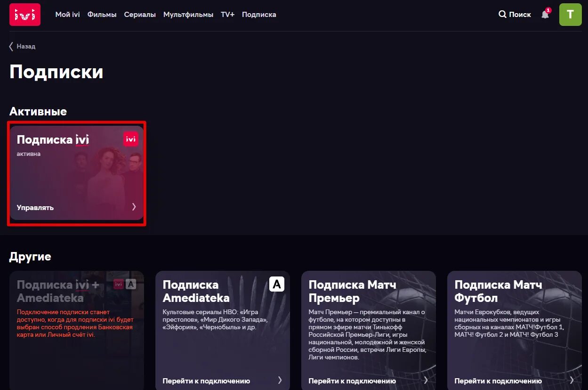The height and width of the screenshot is (390, 588).
Task: Click the Подписки page heading
Action: 56,72
